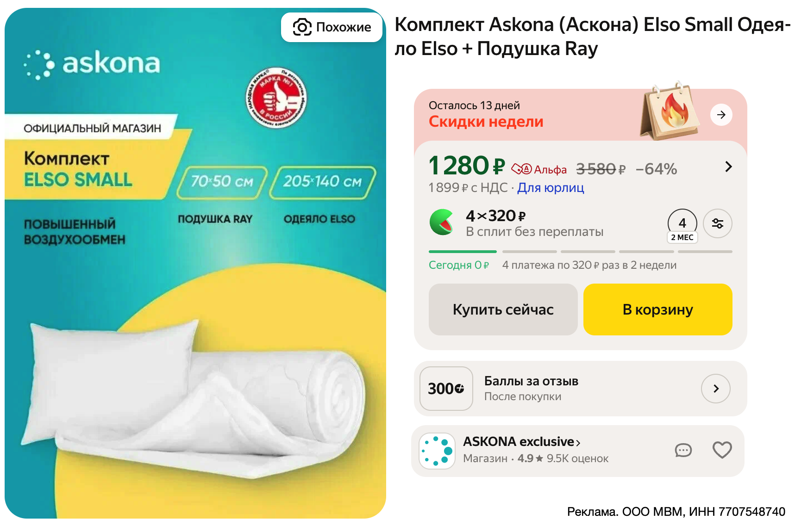Click the flaming calendar sale icon
This screenshot has width=795, height=532.
[670, 111]
